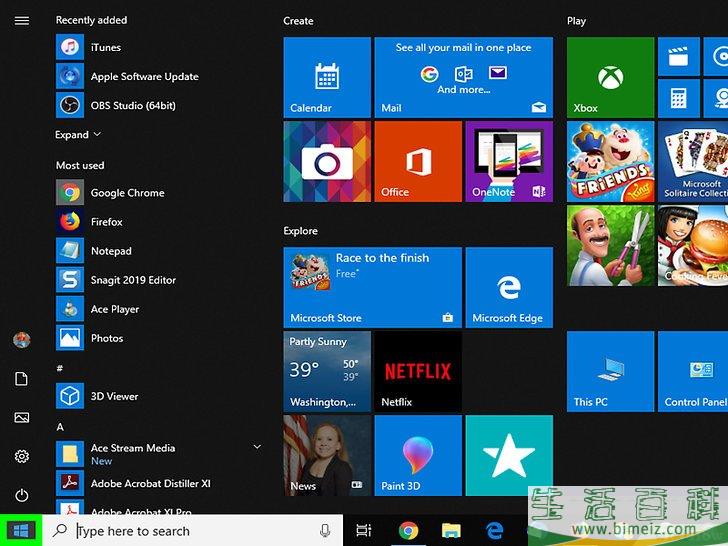Screen dimensions: 728x546
Task: Open the Power options button
Action: click(21, 495)
